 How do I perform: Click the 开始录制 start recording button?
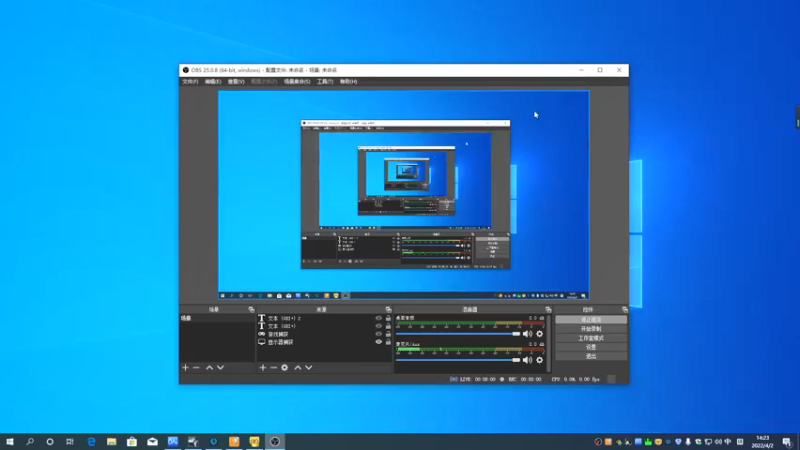(591, 329)
